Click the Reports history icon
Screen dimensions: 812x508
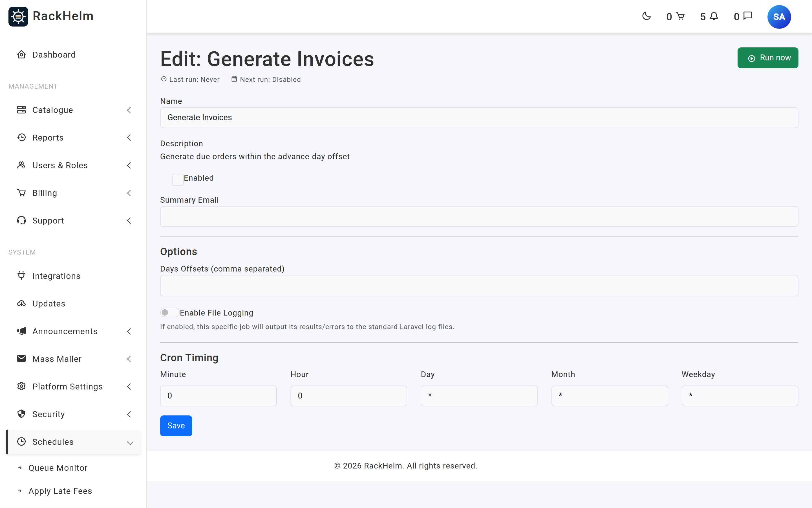[x=21, y=137]
